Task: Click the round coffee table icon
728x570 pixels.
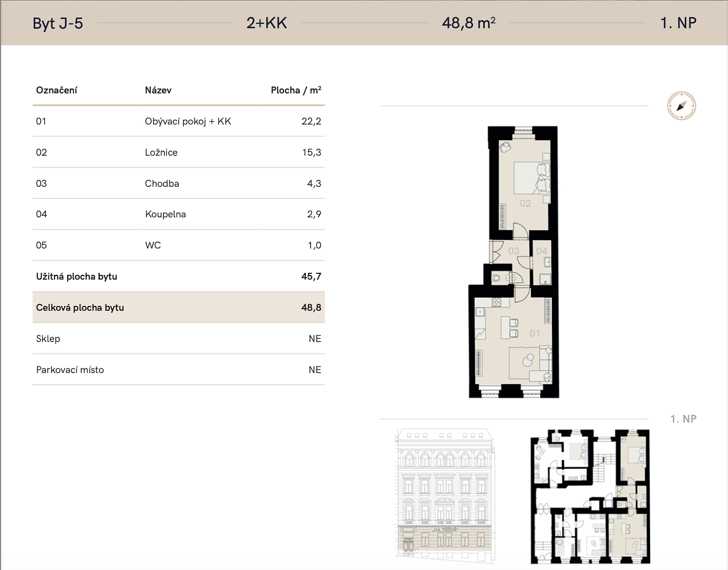Action: coord(528,360)
